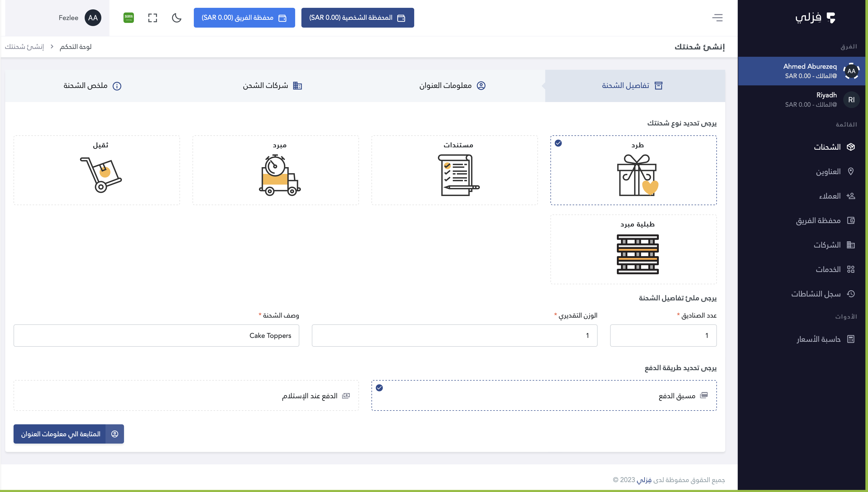Open الشحنات (Shipments) in the sidebar
868x492 pixels.
tap(827, 147)
